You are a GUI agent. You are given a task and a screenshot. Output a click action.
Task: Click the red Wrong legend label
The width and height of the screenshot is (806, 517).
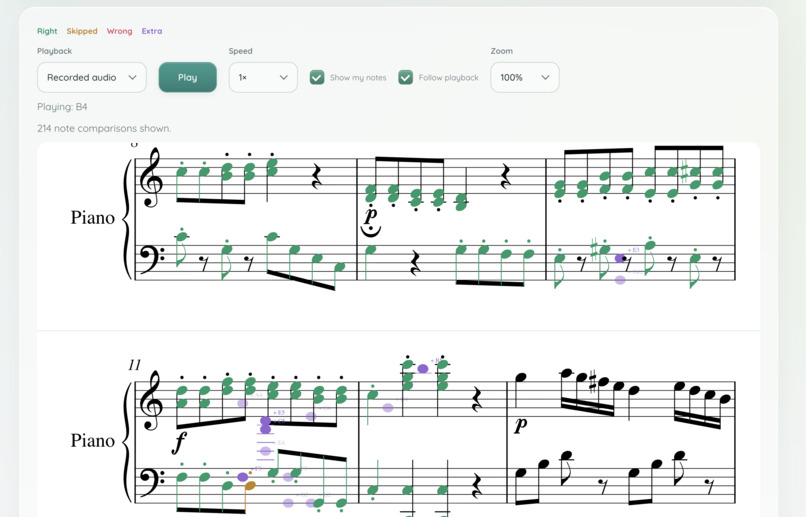pos(119,31)
